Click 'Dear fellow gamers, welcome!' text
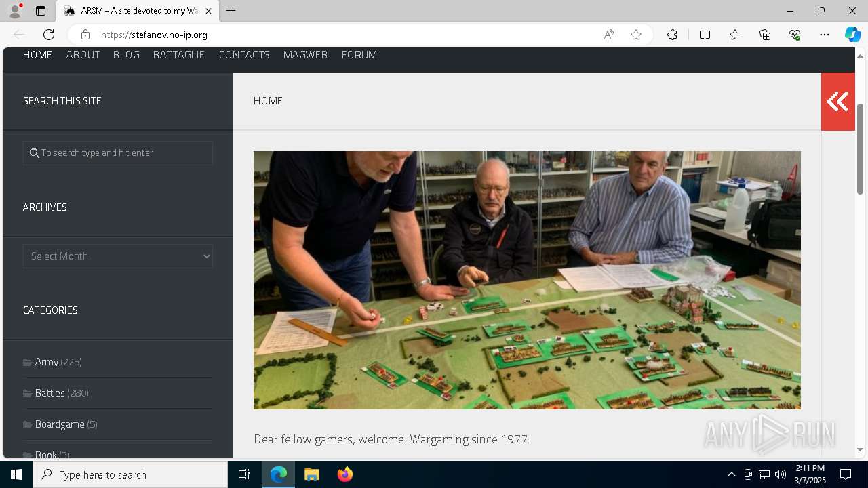This screenshot has height=488, width=868. [331, 439]
